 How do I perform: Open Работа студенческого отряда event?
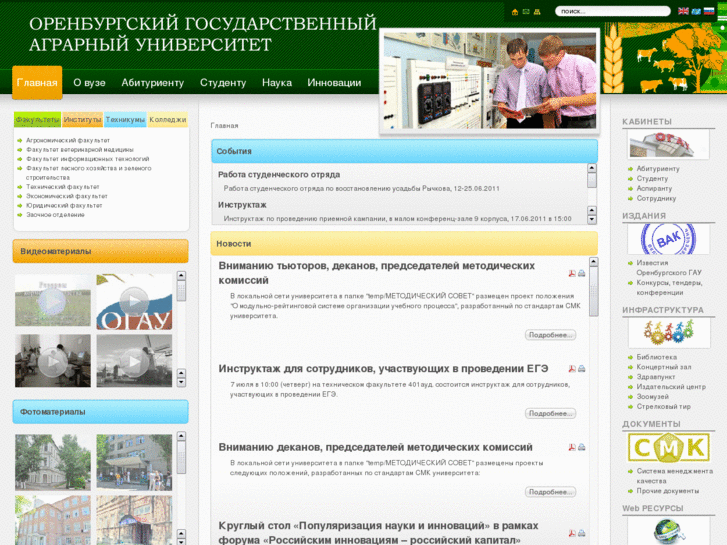[x=279, y=174]
